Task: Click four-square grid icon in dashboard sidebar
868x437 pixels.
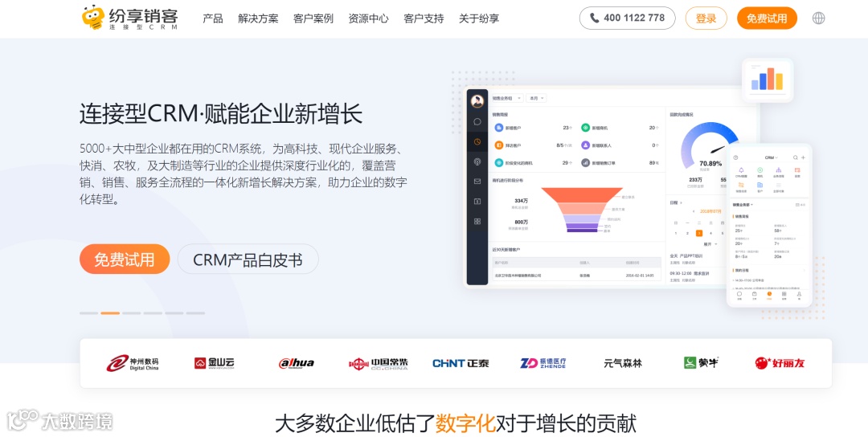Action: click(477, 221)
